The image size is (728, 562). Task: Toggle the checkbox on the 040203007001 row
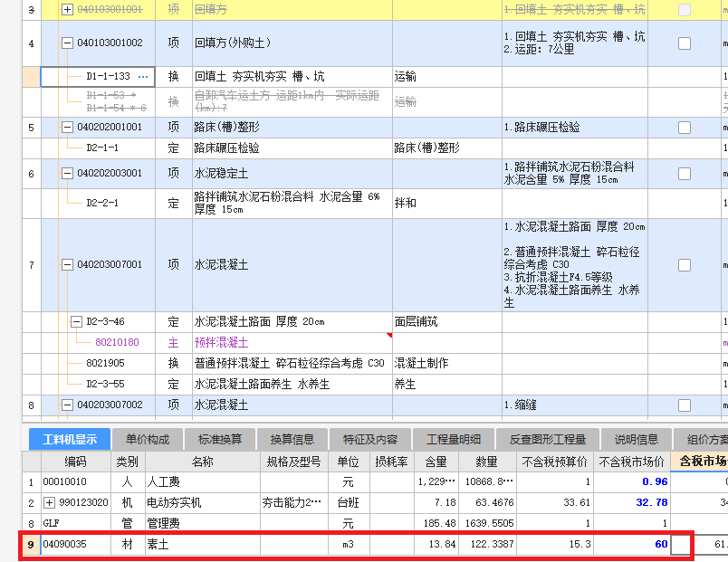pyautogui.click(x=685, y=265)
